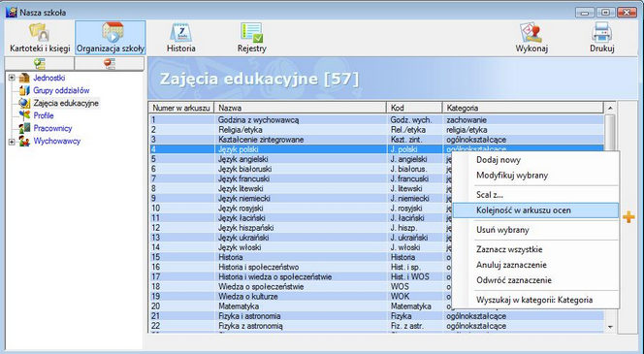Select row Wiedza o kulturze
Image resolution: width=644 pixels, height=354 pixels.
(301, 297)
